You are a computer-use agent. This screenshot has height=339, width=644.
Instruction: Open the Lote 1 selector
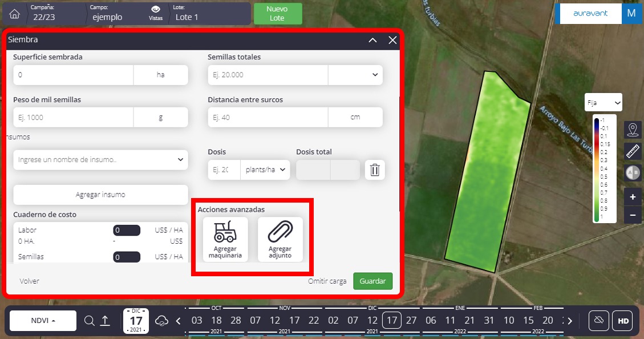tap(187, 14)
